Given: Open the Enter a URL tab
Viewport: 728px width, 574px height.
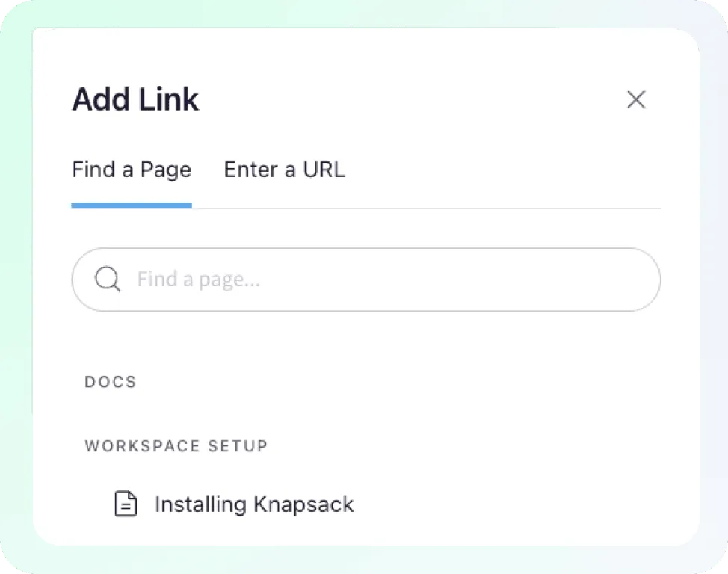Looking at the screenshot, I should tap(285, 170).
